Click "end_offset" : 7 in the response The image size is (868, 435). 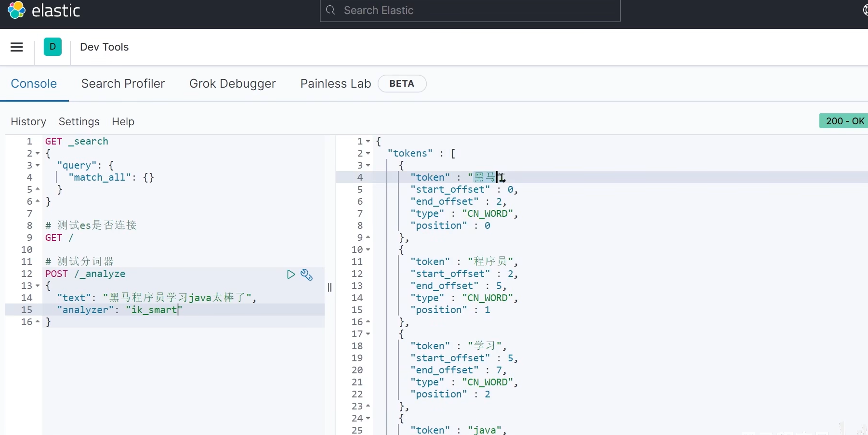click(x=458, y=370)
